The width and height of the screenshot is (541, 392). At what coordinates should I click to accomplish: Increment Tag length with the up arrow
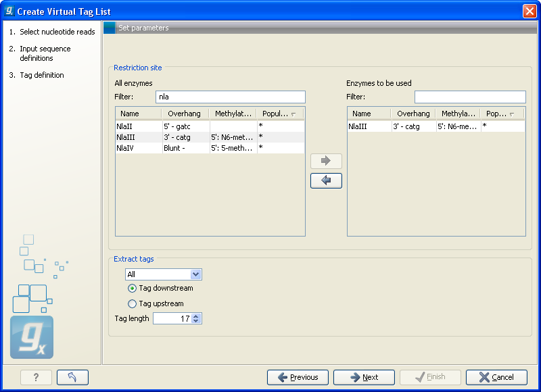pyautogui.click(x=195, y=316)
